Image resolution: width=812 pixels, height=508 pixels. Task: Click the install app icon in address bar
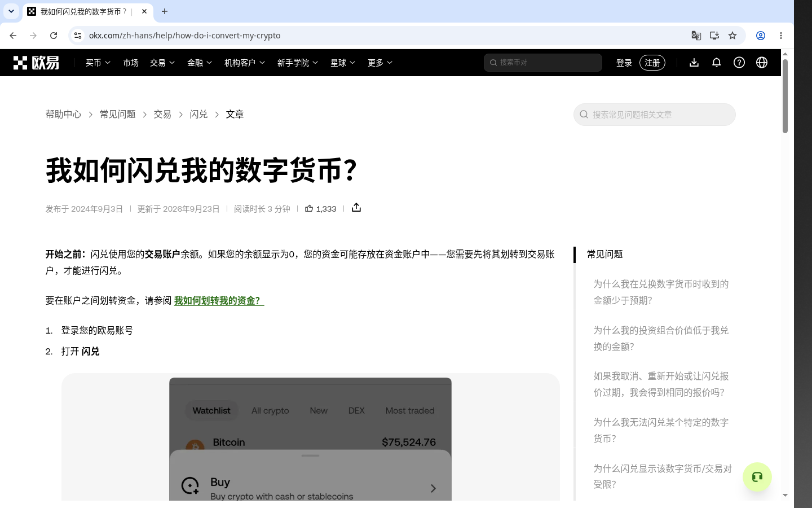click(714, 36)
